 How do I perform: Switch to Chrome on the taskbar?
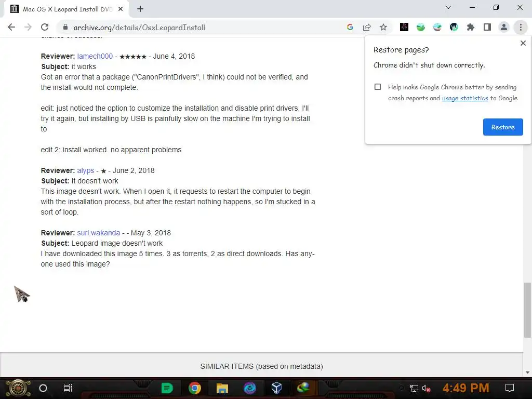click(195, 388)
